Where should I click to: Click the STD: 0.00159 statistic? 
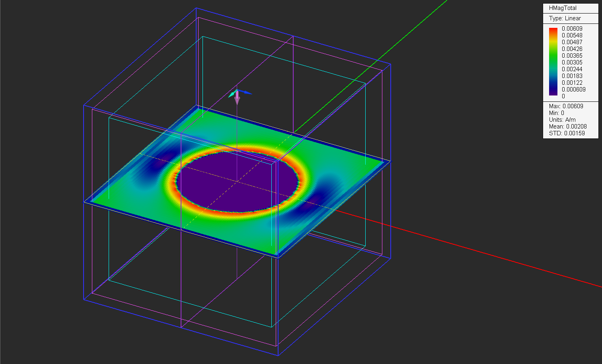567,133
